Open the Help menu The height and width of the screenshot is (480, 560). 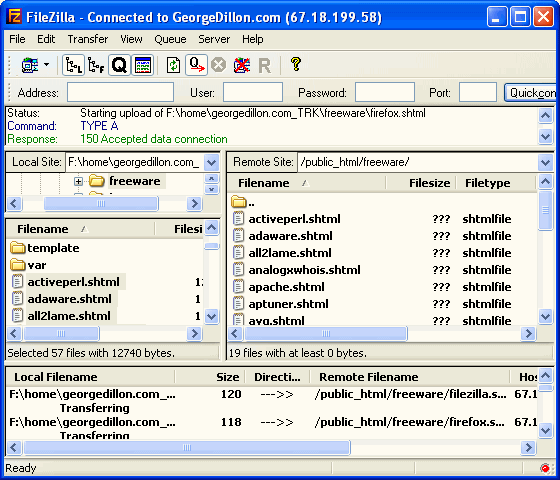pyautogui.click(x=253, y=39)
